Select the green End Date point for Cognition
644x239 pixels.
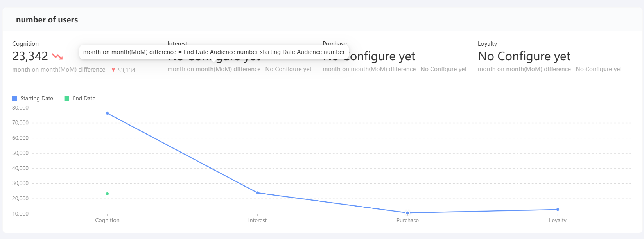tap(108, 194)
